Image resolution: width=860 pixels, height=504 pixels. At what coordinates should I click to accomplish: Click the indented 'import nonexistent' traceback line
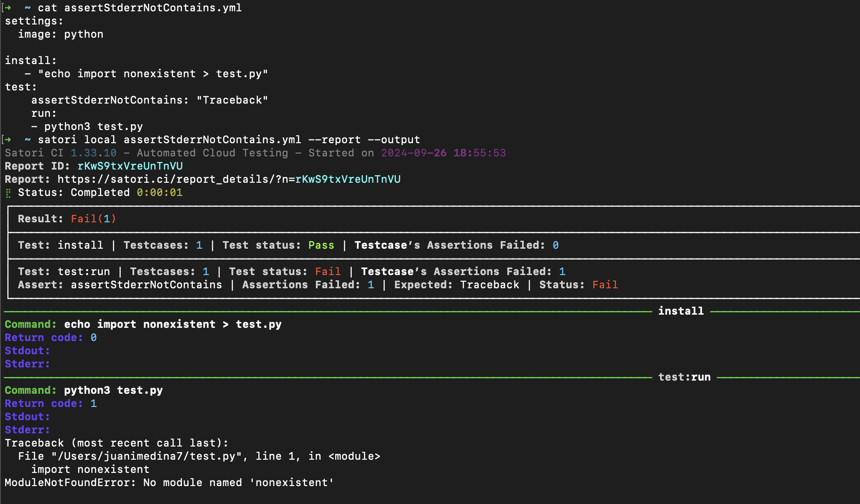click(x=90, y=470)
